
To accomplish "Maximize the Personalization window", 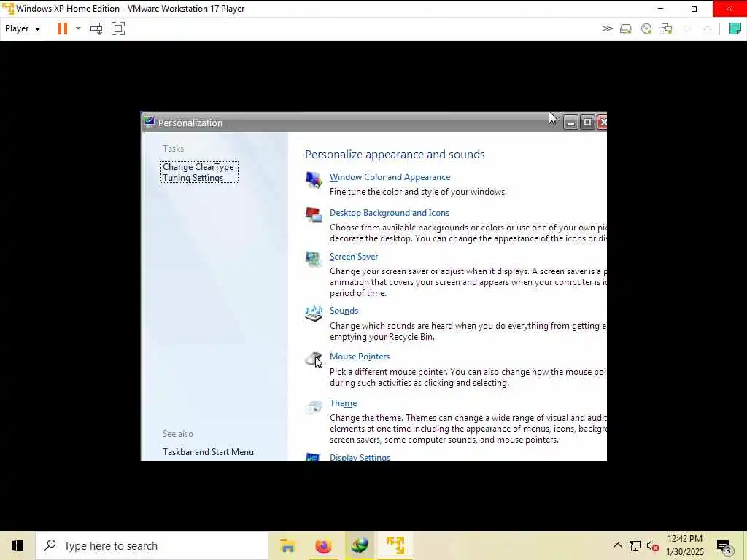I will pos(587,122).
